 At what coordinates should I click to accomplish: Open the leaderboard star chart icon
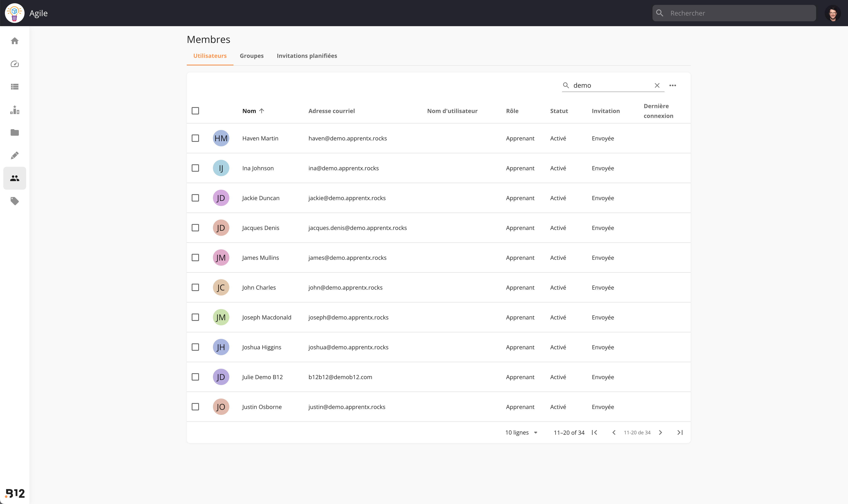[15, 109]
